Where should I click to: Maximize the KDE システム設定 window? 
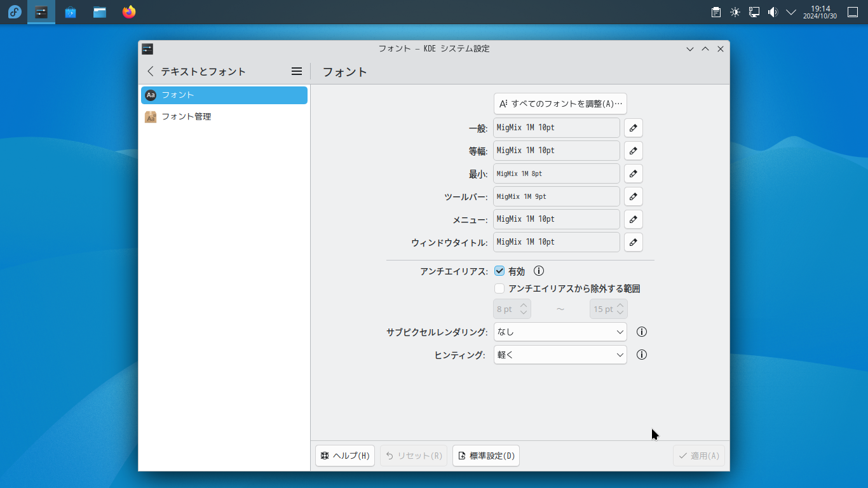705,49
